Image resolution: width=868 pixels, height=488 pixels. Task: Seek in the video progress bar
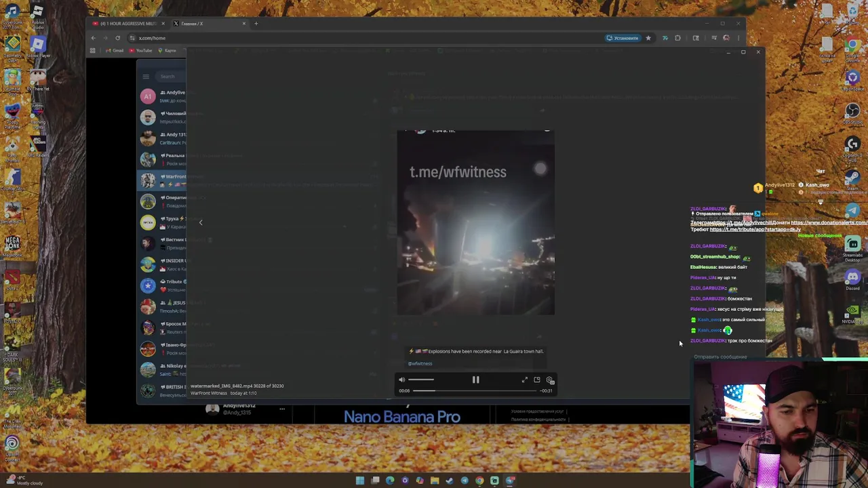click(475, 390)
